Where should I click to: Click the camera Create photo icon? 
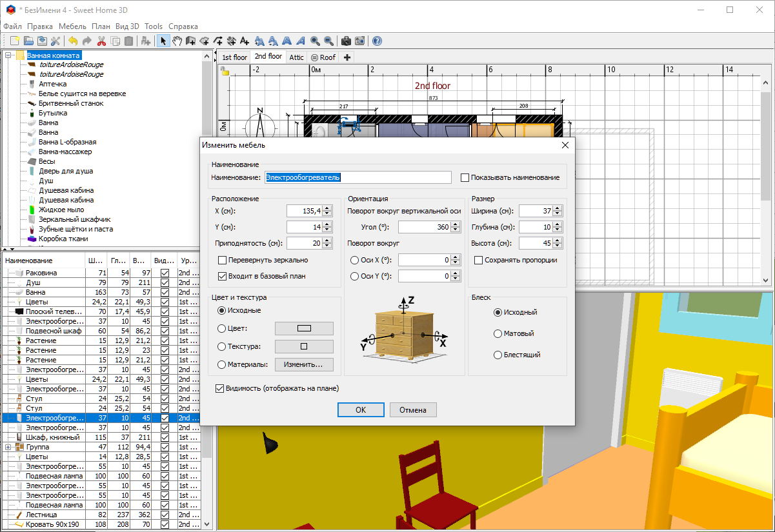346,41
